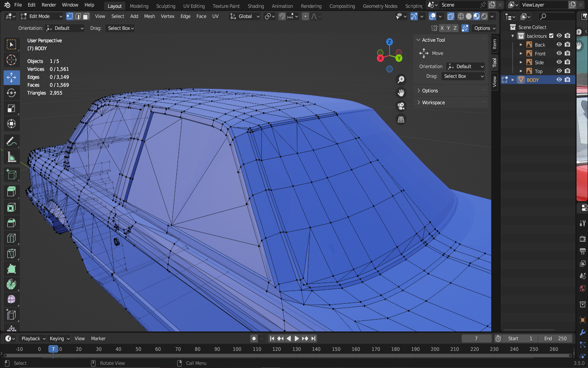Click the End frame field
588x368 pixels.
click(555, 339)
